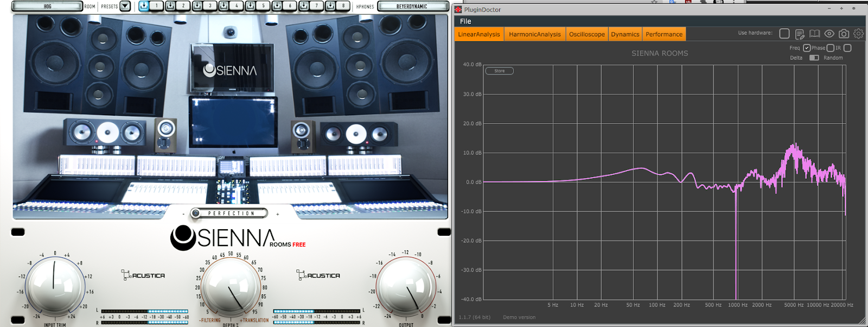The image size is (868, 327).
Task: Switch to the LinearAnalysis tab
Action: [479, 34]
